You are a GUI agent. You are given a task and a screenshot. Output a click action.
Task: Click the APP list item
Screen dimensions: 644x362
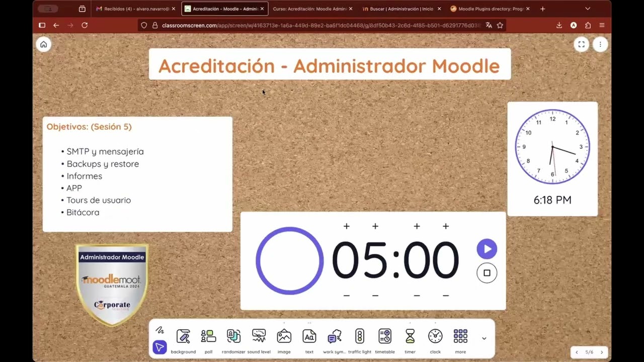coord(74,188)
